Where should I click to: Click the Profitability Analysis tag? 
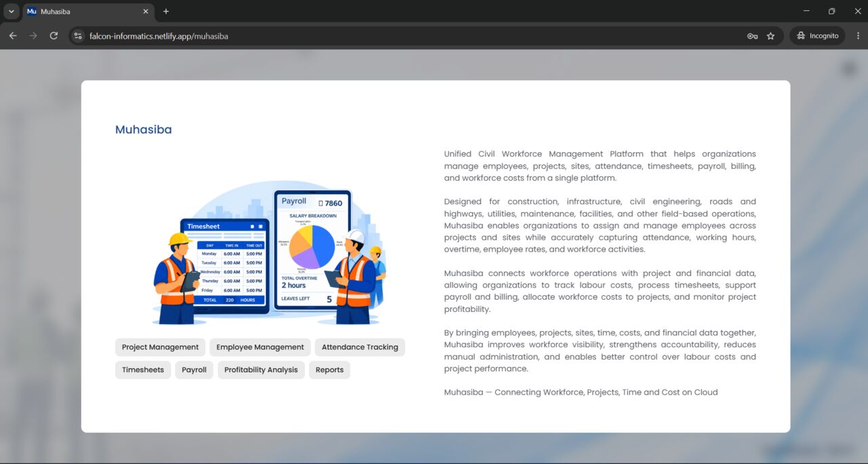coord(261,370)
